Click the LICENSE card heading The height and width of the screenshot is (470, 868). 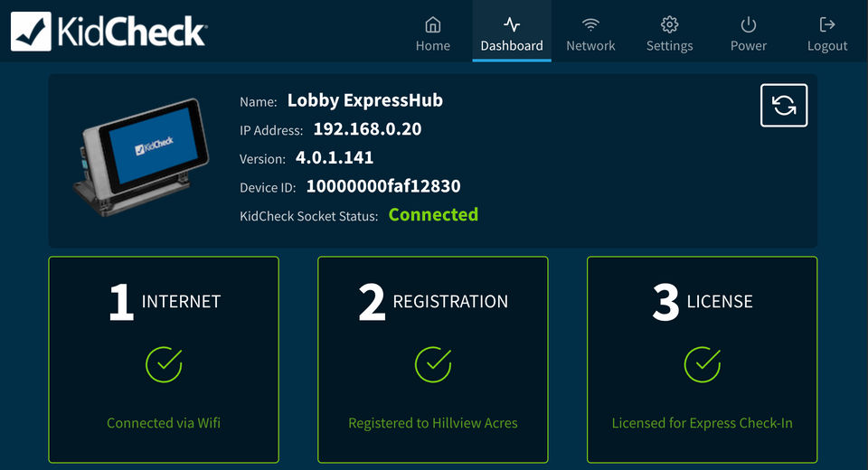click(x=720, y=302)
